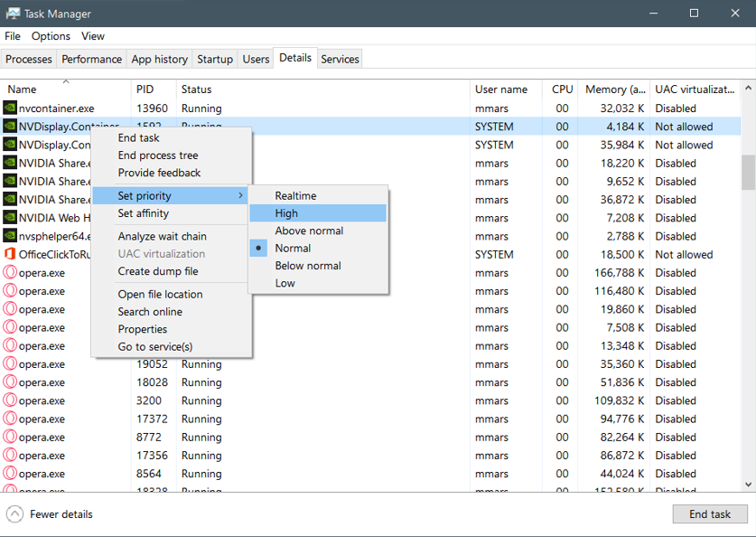Click the vertical scrollbar up arrow

[x=748, y=88]
